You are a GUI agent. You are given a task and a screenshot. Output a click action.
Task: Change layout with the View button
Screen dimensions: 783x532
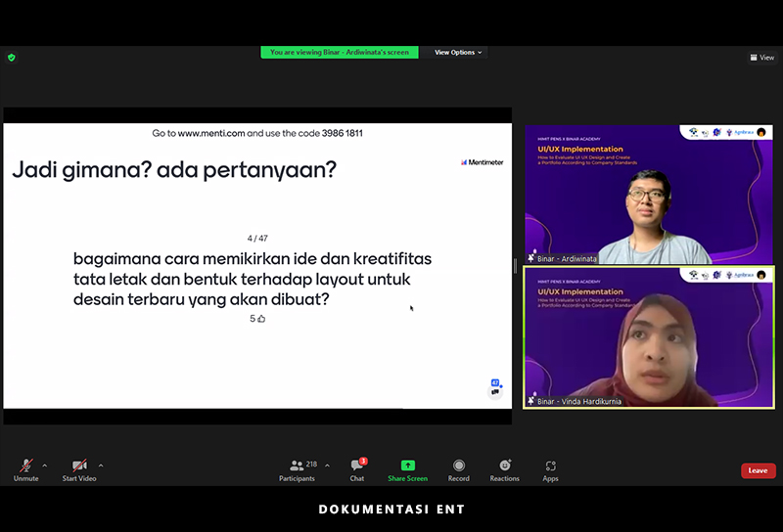(x=761, y=58)
